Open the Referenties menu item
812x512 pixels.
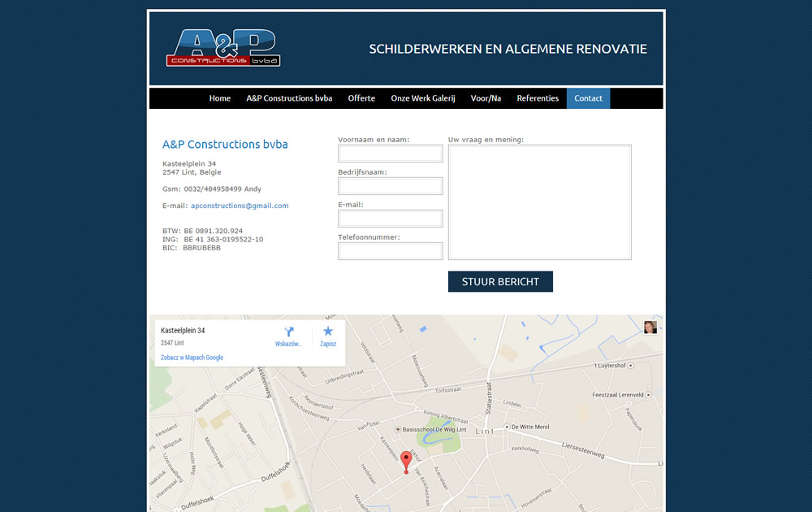coord(538,98)
